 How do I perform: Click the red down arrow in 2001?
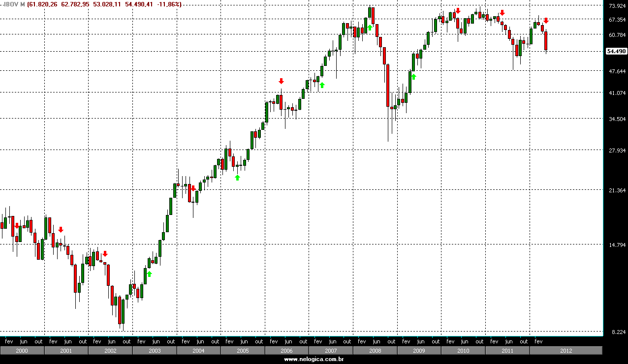[x=61, y=230]
